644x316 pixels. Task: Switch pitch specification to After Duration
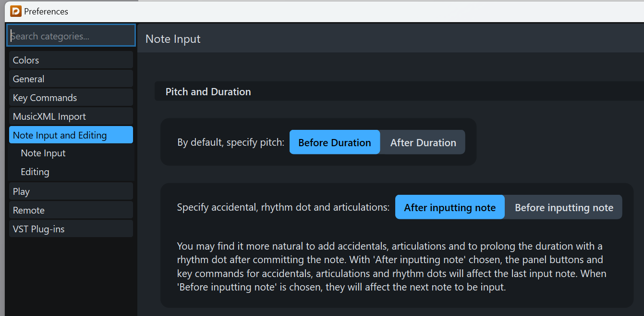click(423, 142)
